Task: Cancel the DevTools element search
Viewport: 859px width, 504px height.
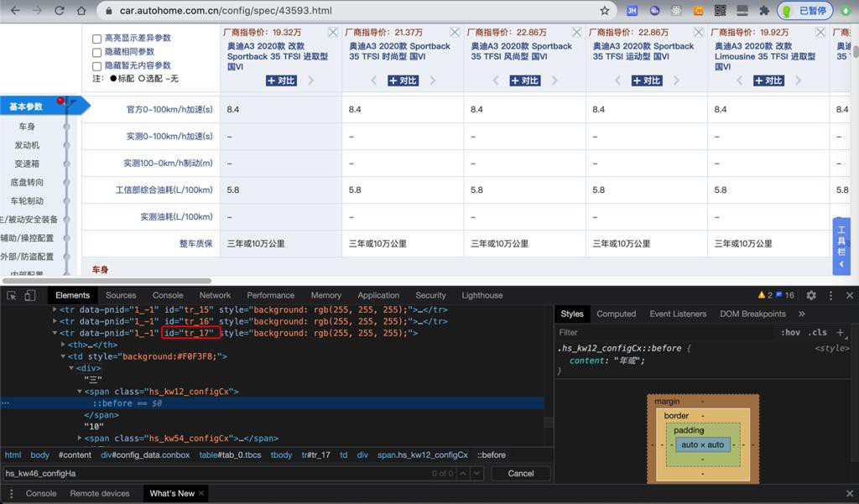Action: (520, 473)
